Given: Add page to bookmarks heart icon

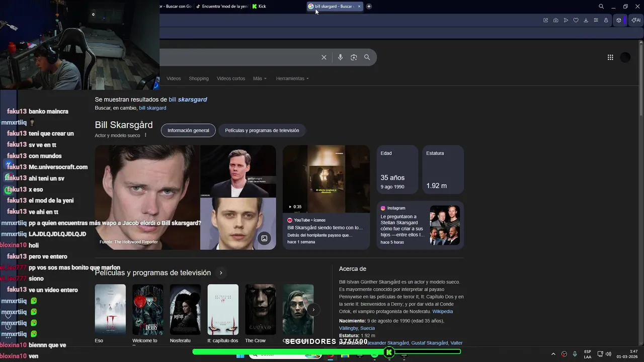Looking at the screenshot, I should click(x=576, y=20).
